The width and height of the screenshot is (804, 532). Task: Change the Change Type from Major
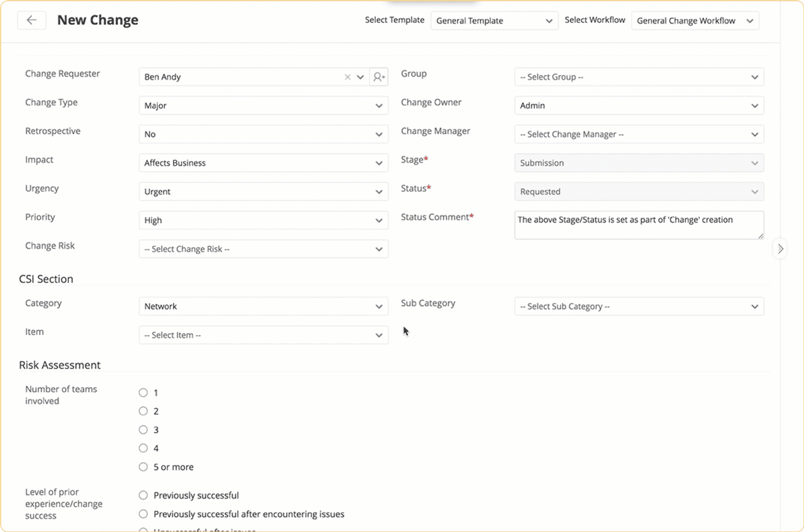tap(379, 105)
